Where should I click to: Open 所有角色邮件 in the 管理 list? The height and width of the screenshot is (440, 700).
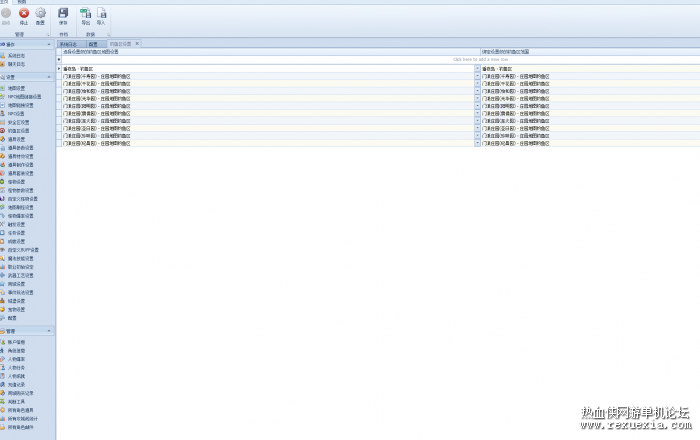pyautogui.click(x=20, y=427)
